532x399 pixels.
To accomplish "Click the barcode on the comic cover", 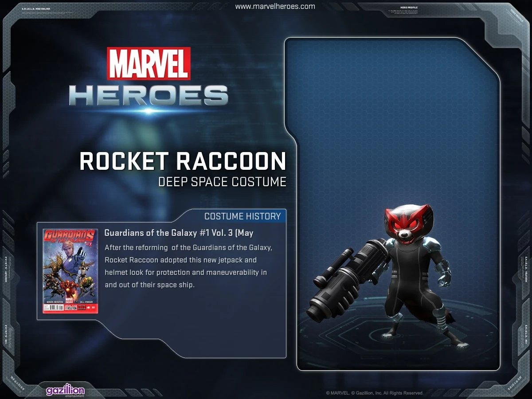I will 54,307.
